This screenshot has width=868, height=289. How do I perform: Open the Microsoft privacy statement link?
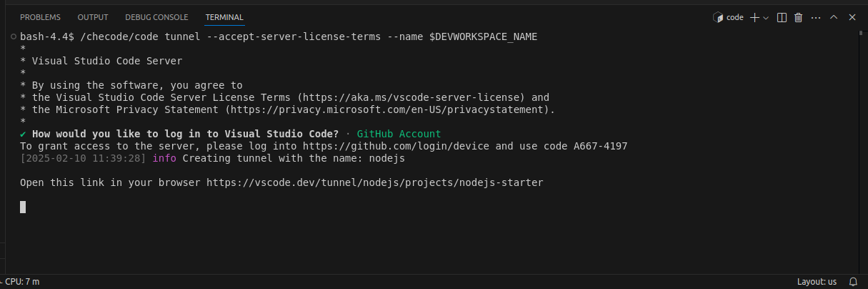(x=386, y=109)
